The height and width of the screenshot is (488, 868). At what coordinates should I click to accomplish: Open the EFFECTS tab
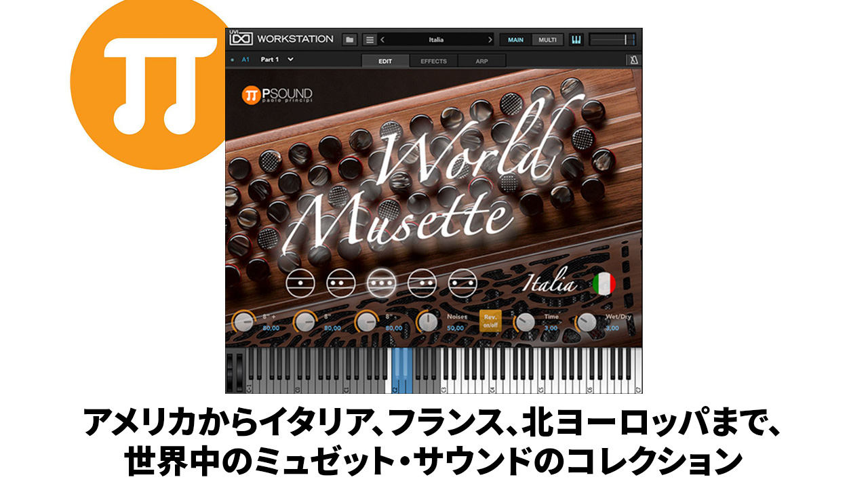(433, 61)
